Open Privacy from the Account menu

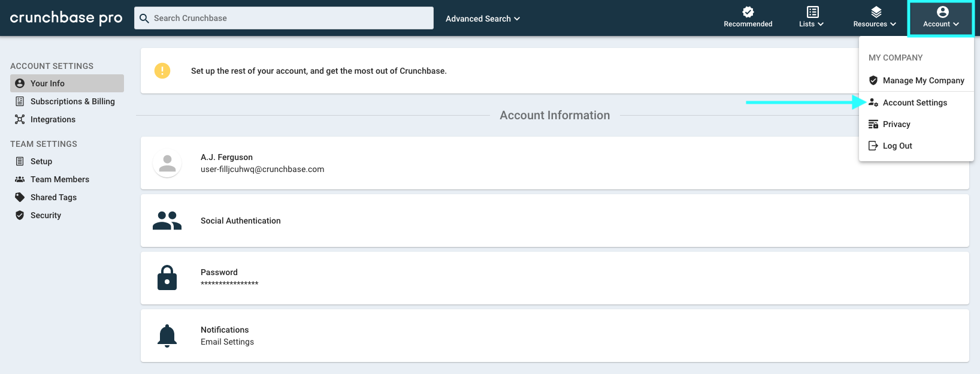pos(917,124)
